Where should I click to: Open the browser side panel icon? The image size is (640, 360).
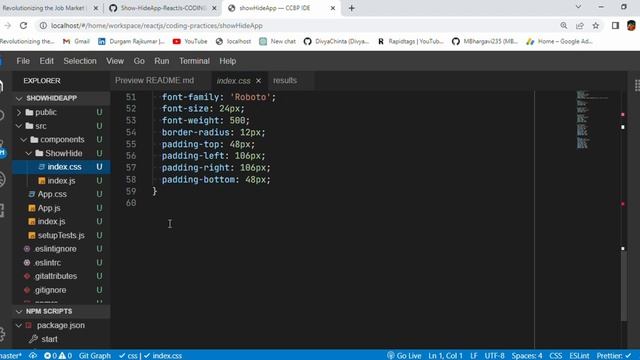[616, 25]
